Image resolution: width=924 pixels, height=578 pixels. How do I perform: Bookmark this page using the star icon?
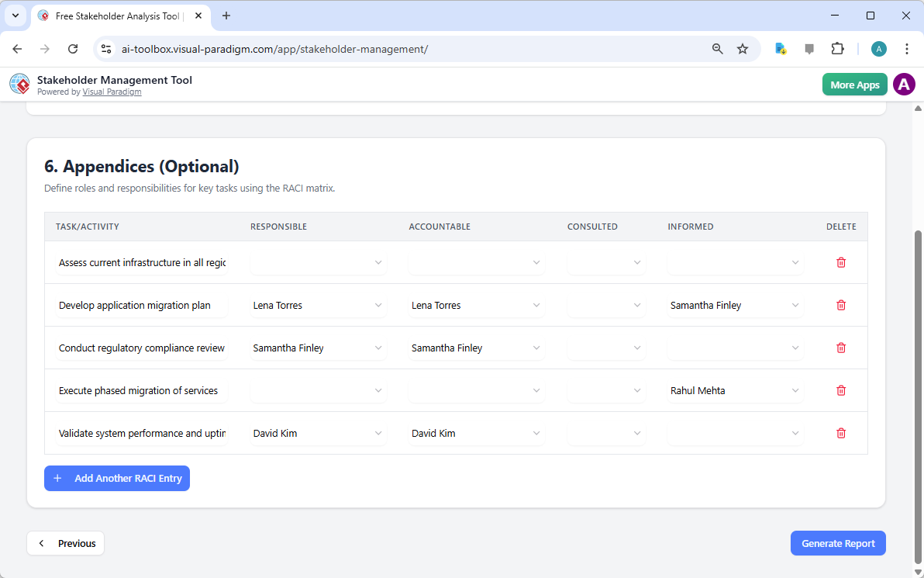(x=743, y=48)
